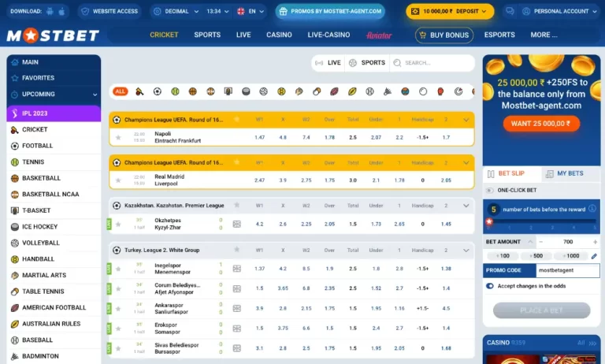Click the reward progress bar star marker
Image resolution: width=605 pixels, height=364 pixels.
point(489,221)
